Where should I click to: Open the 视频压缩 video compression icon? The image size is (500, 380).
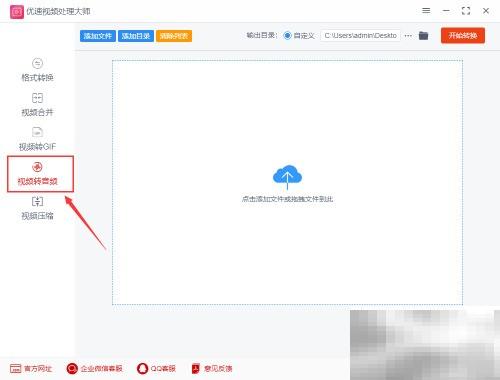coord(37,201)
